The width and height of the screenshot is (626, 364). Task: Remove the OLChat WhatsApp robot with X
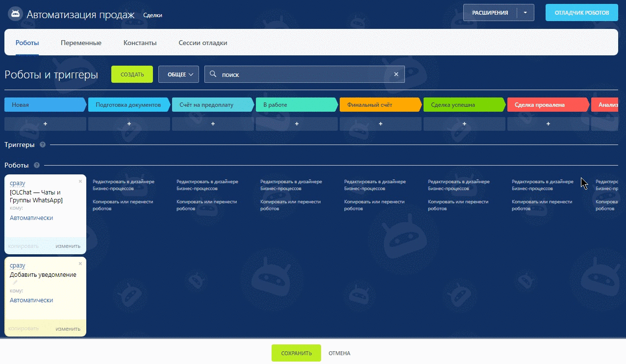(x=80, y=181)
